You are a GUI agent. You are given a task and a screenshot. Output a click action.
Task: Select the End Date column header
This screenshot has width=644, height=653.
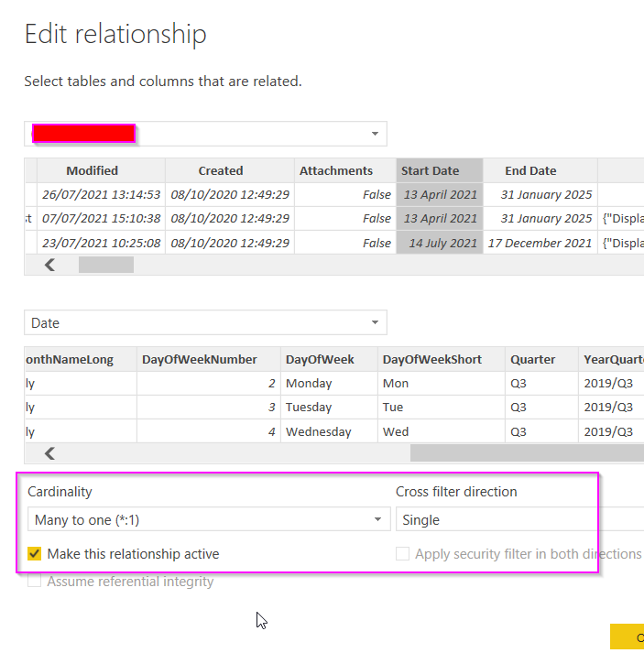click(x=540, y=170)
